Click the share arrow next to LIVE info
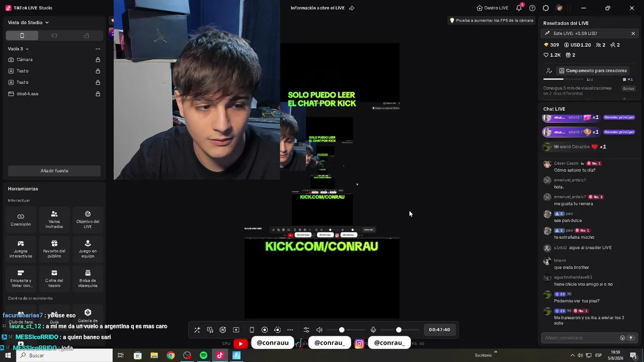 tap(352, 8)
